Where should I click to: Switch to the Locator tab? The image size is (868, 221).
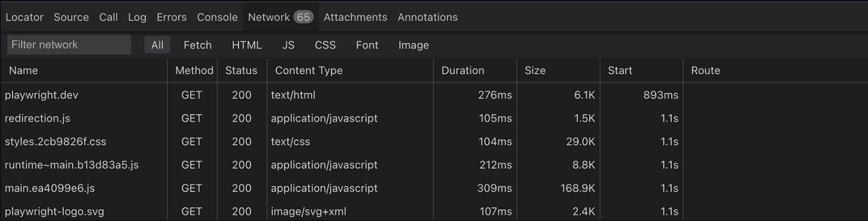pos(24,17)
